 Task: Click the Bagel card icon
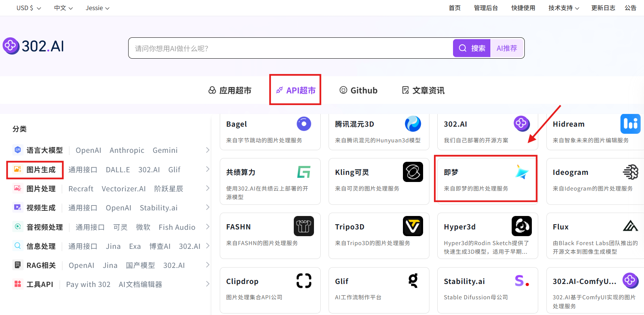click(304, 124)
